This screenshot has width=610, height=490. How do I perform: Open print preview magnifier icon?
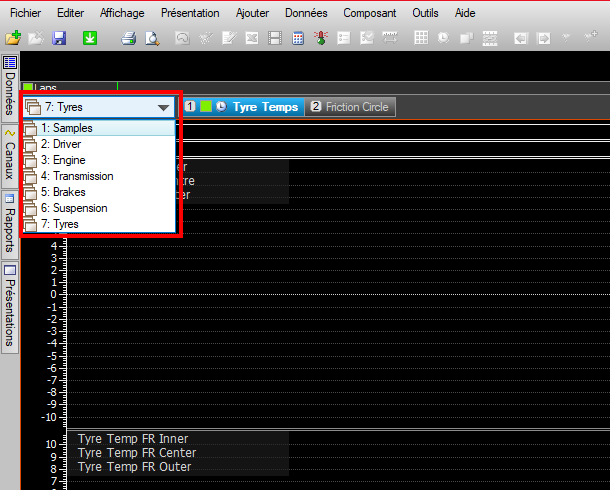(x=152, y=38)
